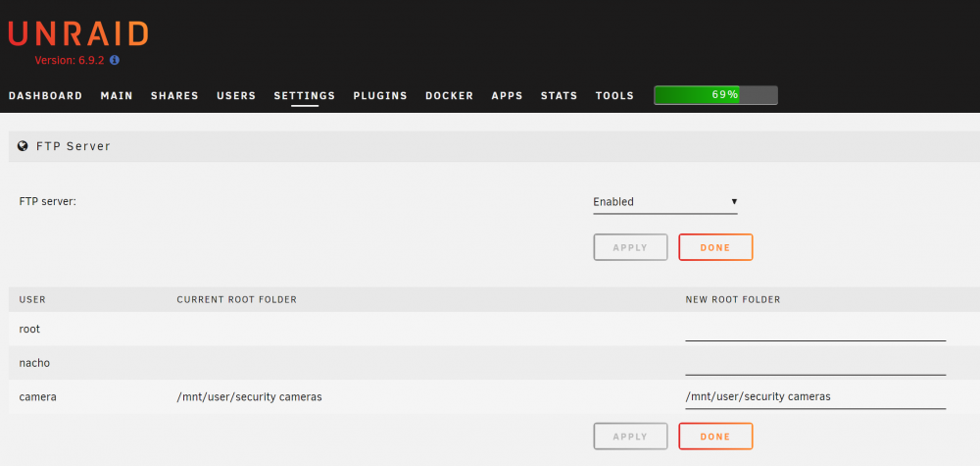The height and width of the screenshot is (466, 980).
Task: Click the root user name
Action: pos(29,329)
